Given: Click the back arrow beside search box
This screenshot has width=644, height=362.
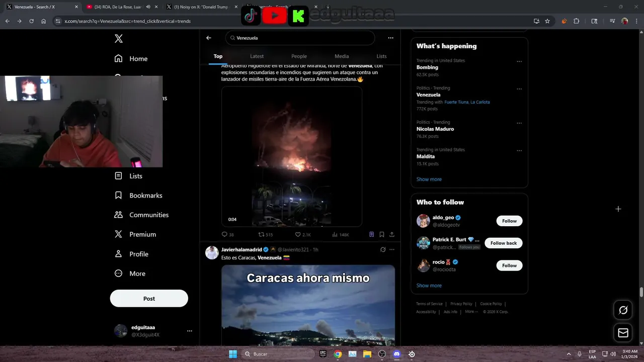Looking at the screenshot, I should [x=209, y=38].
